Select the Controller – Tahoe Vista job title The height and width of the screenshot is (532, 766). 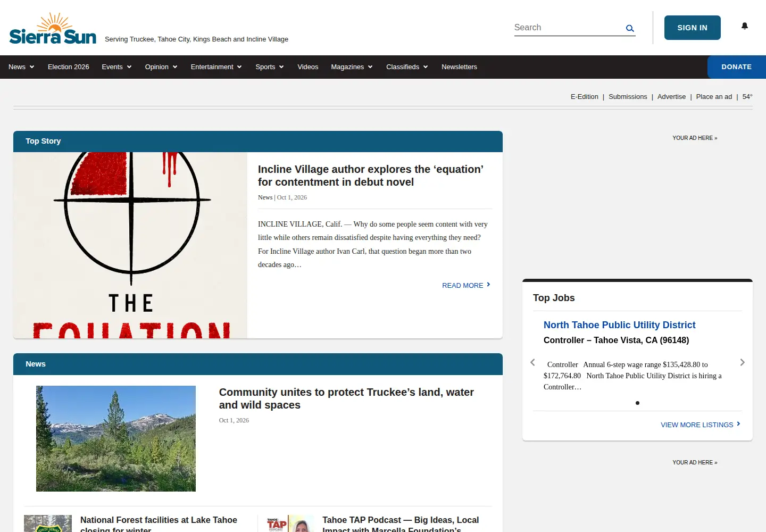[617, 340]
